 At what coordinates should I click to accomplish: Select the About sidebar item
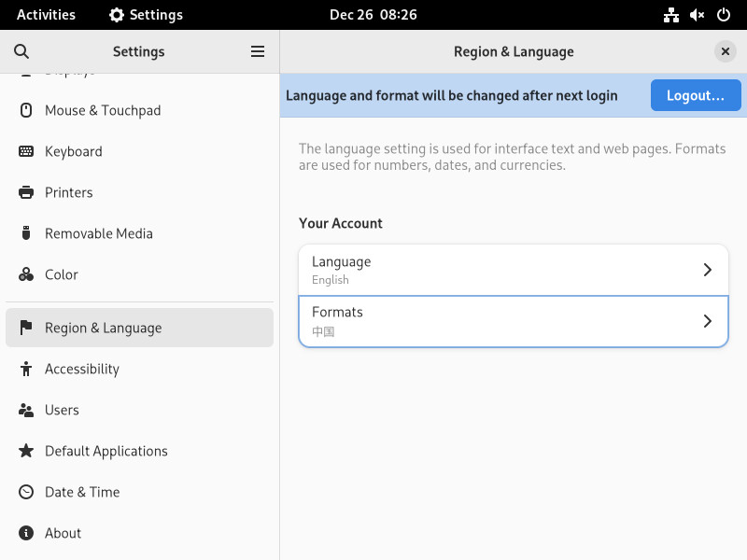(63, 533)
